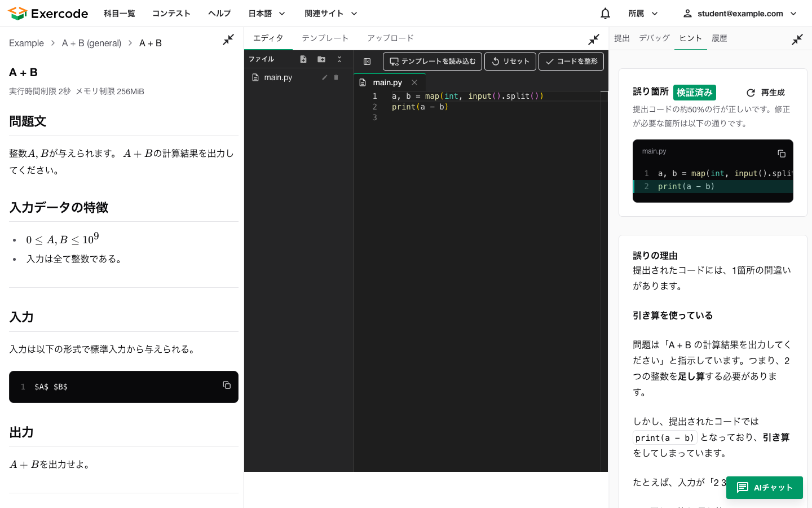Viewport: 812px width, 508px height.
Task: Select the ヒント tab
Action: pyautogui.click(x=691, y=38)
